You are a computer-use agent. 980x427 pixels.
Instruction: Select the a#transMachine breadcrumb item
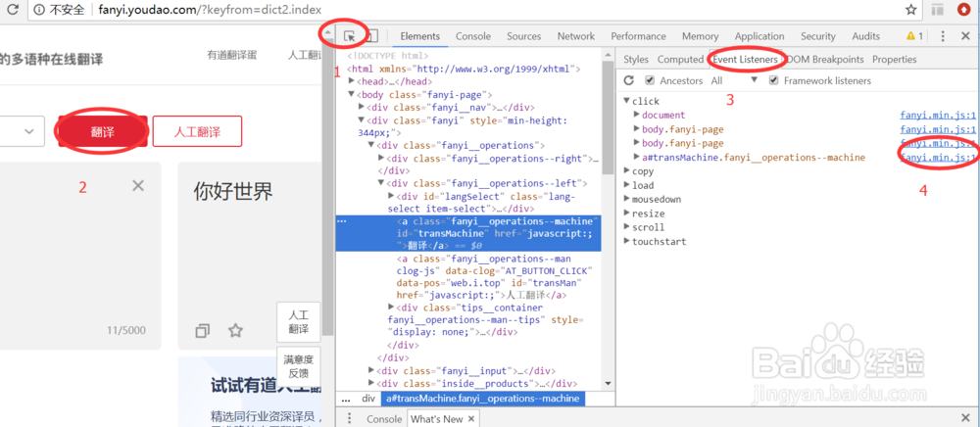482,399
